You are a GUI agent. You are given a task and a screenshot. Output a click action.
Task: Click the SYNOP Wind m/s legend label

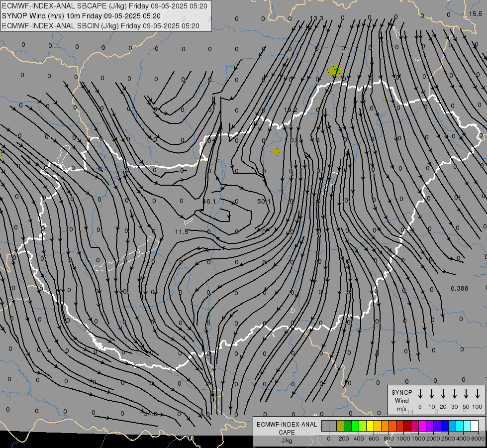401,400
